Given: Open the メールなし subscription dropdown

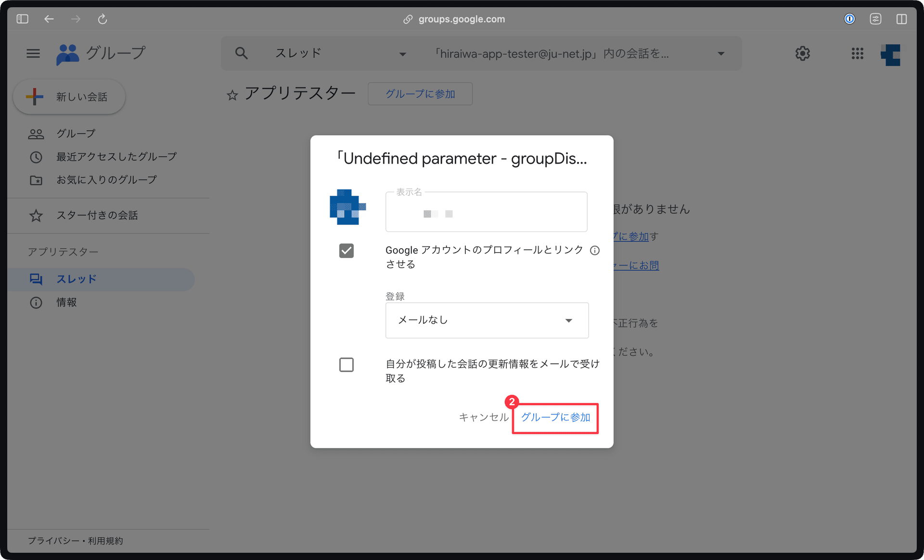Looking at the screenshot, I should click(x=487, y=320).
